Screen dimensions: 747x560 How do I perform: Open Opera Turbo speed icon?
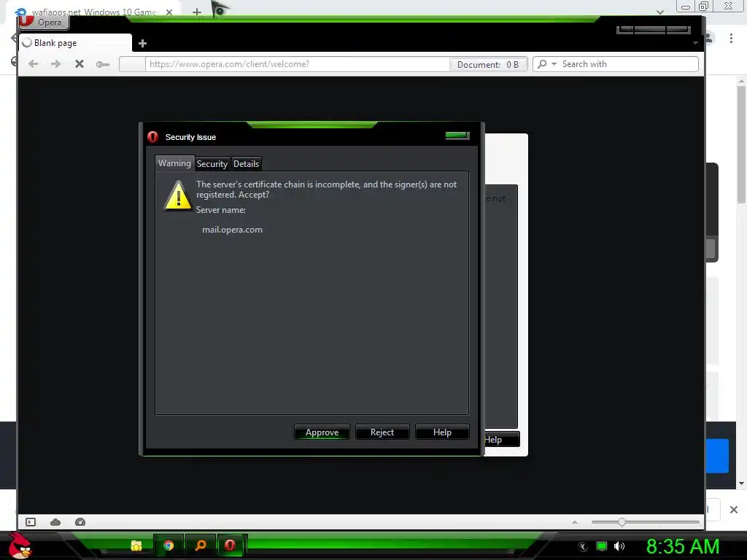point(80,522)
